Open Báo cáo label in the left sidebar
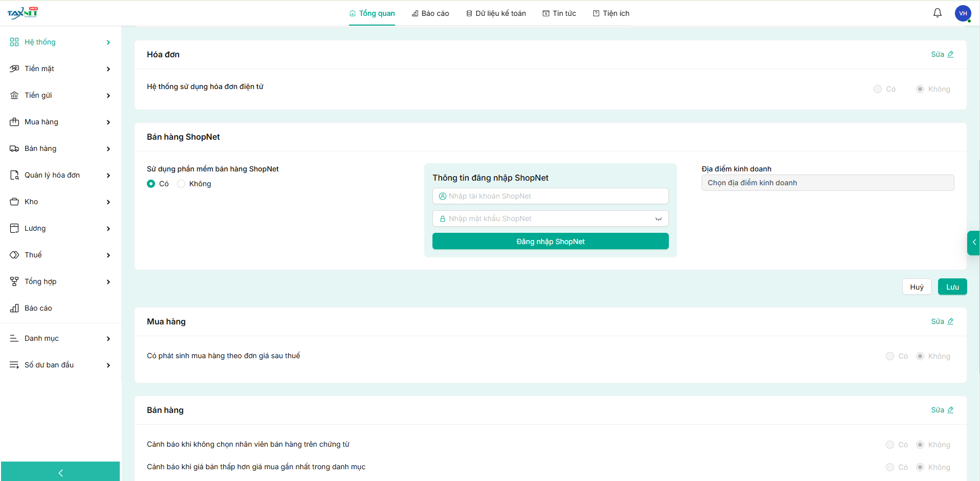Viewport: 980px width, 481px height. [x=38, y=308]
